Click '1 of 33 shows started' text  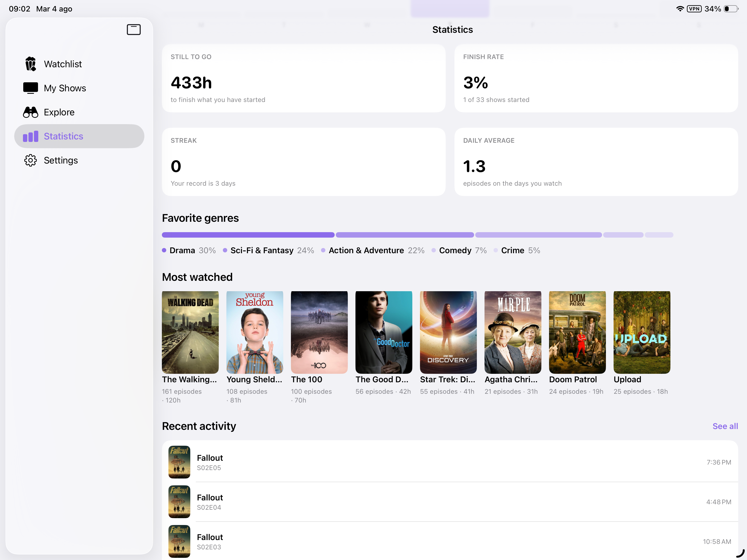[496, 100]
